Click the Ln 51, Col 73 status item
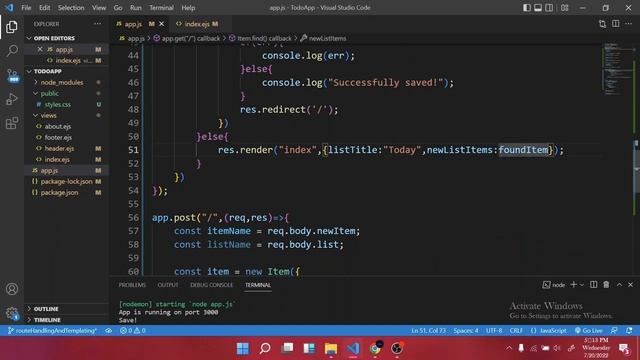 [x=428, y=331]
